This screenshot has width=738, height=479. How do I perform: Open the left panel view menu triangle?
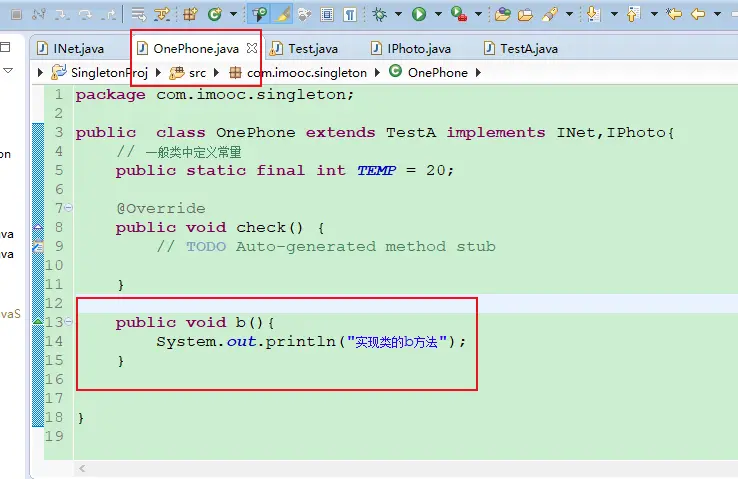[x=7, y=71]
